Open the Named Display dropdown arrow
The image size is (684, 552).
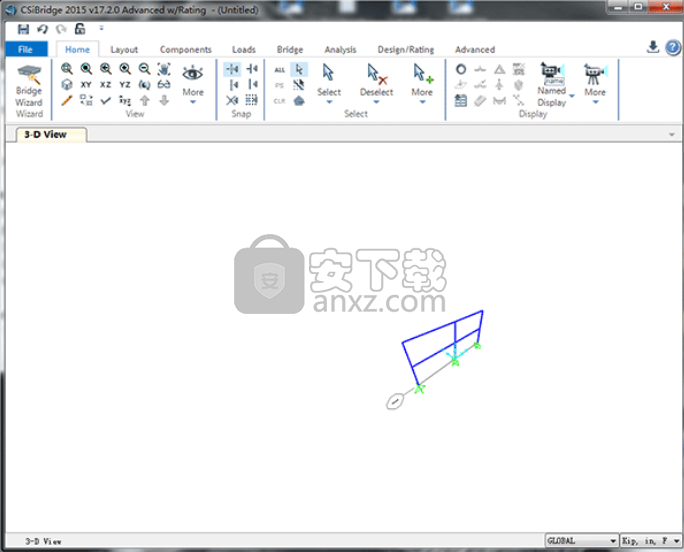click(x=572, y=96)
